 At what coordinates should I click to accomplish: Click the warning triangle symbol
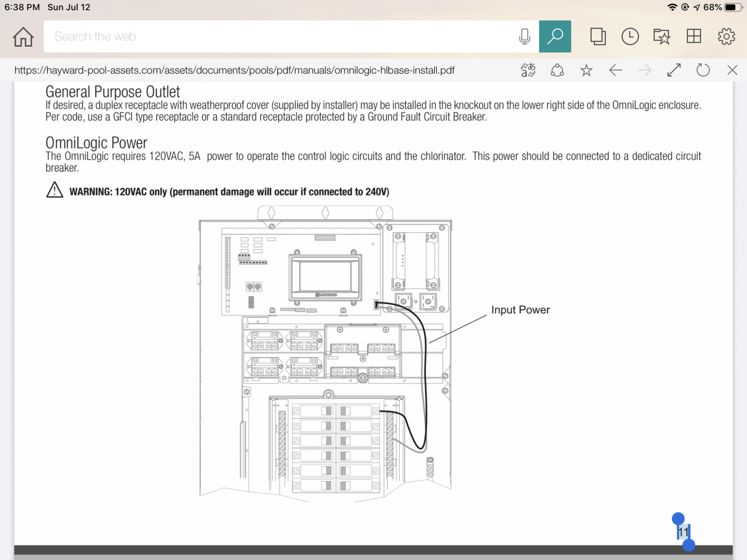pos(55,190)
